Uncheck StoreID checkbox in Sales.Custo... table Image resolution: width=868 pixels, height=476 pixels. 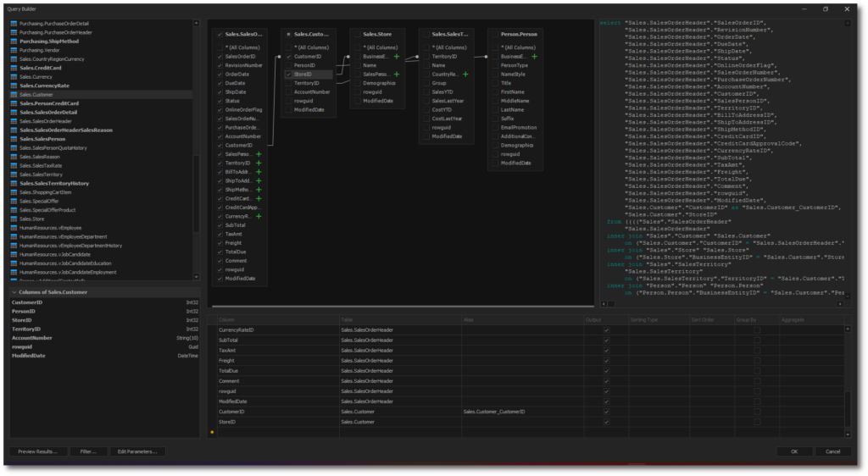[x=288, y=74]
